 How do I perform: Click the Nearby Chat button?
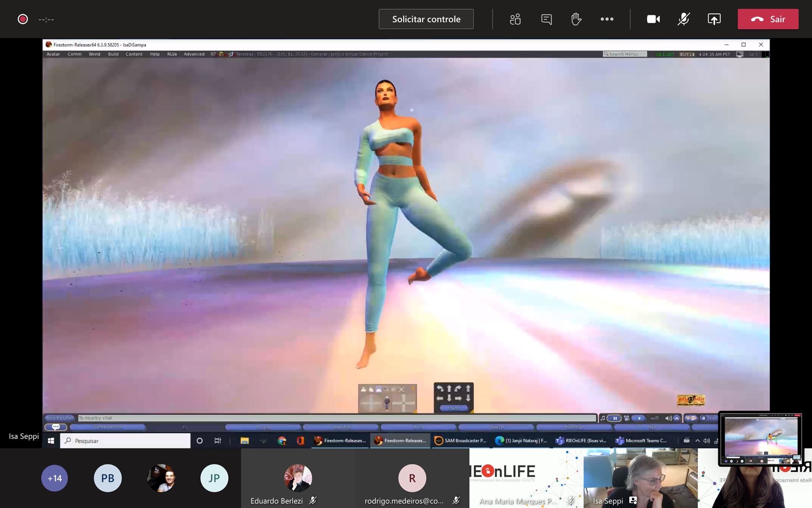click(60, 418)
